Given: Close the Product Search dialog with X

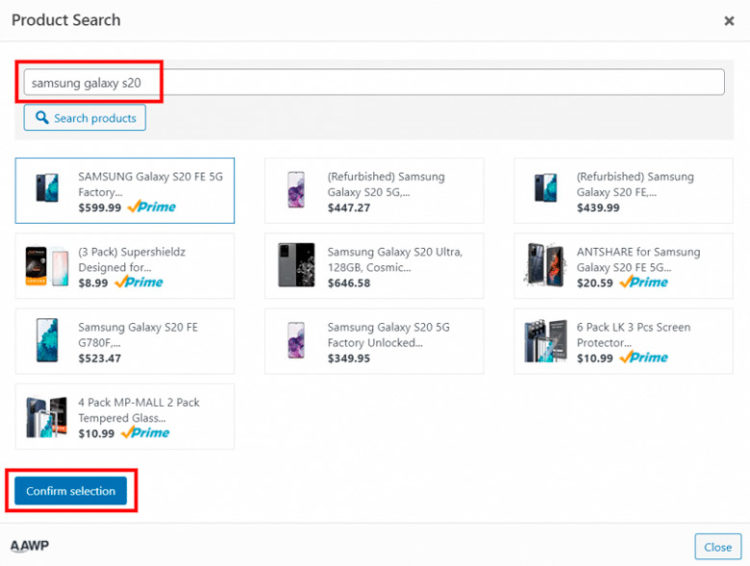Looking at the screenshot, I should point(729,21).
